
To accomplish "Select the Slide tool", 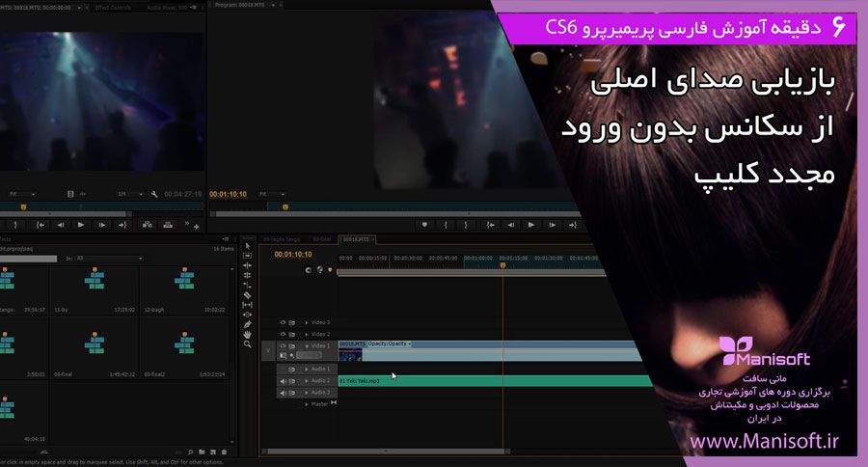I will click(248, 315).
